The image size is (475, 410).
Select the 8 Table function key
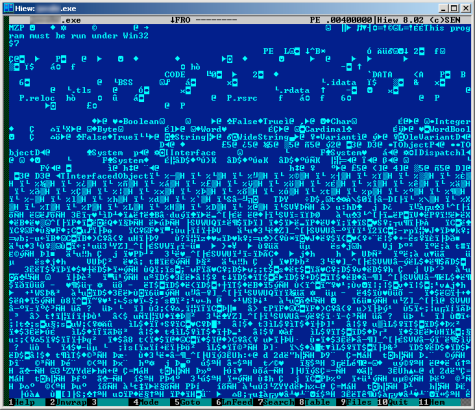(x=315, y=402)
